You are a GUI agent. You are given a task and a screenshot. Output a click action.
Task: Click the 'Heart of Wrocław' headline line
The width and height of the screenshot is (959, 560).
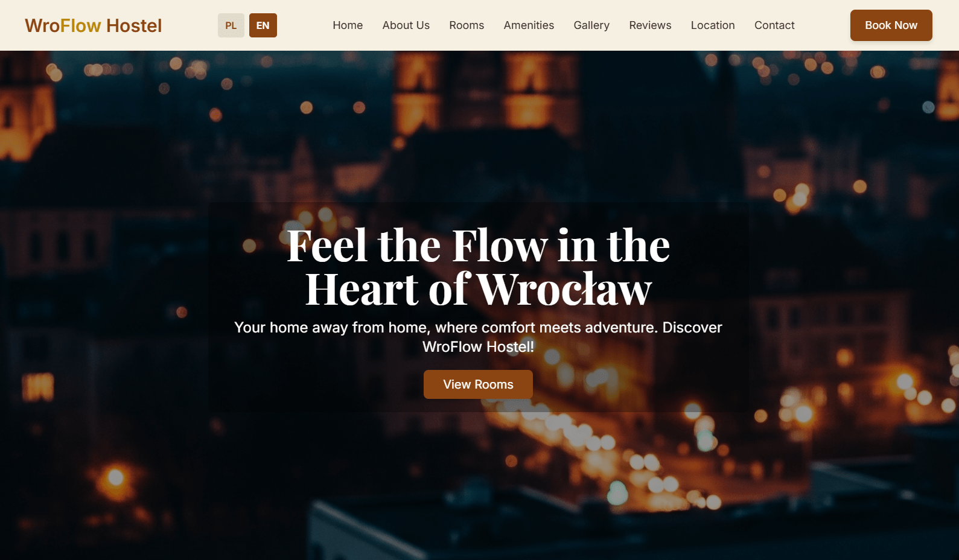(x=478, y=289)
